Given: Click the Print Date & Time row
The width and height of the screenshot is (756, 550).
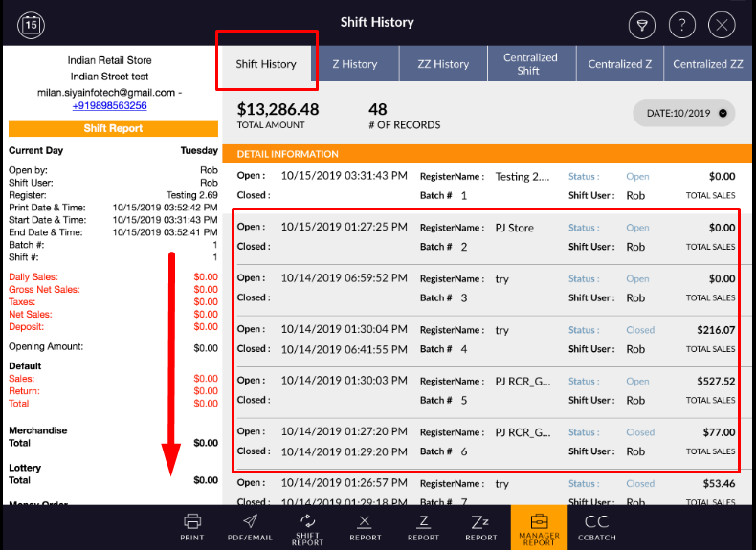Looking at the screenshot, I should point(113,208).
